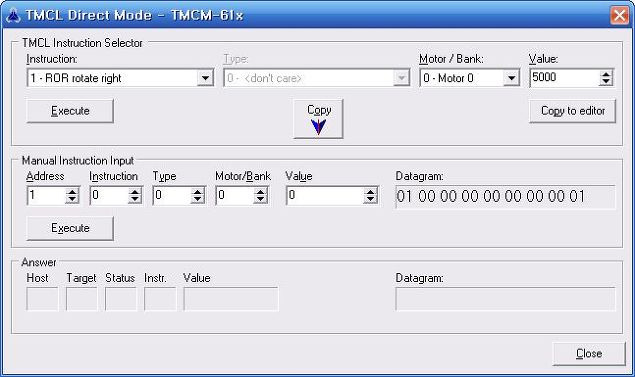Increment the manual Instruction spinner
The image size is (635, 377).
tap(135, 192)
